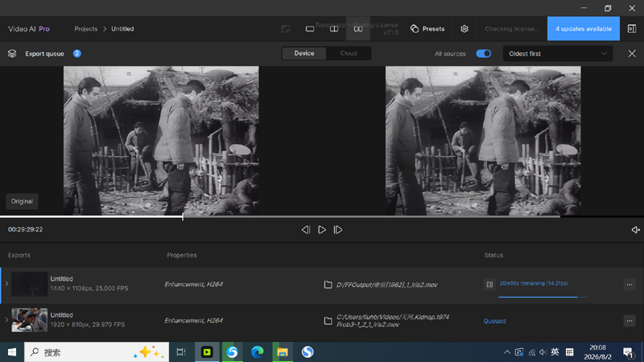Viewport: 644px width, 362px height.
Task: Open the green video app on taskbar
Action: pos(207,352)
